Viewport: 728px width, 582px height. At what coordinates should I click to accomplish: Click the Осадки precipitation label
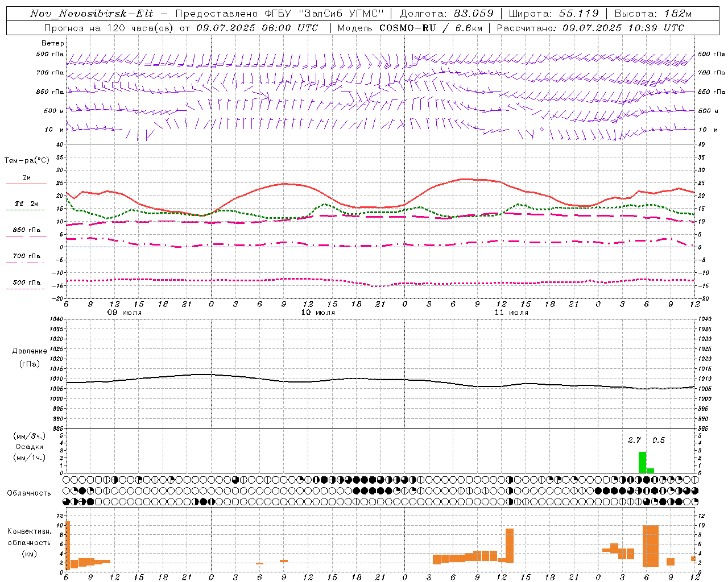30,447
